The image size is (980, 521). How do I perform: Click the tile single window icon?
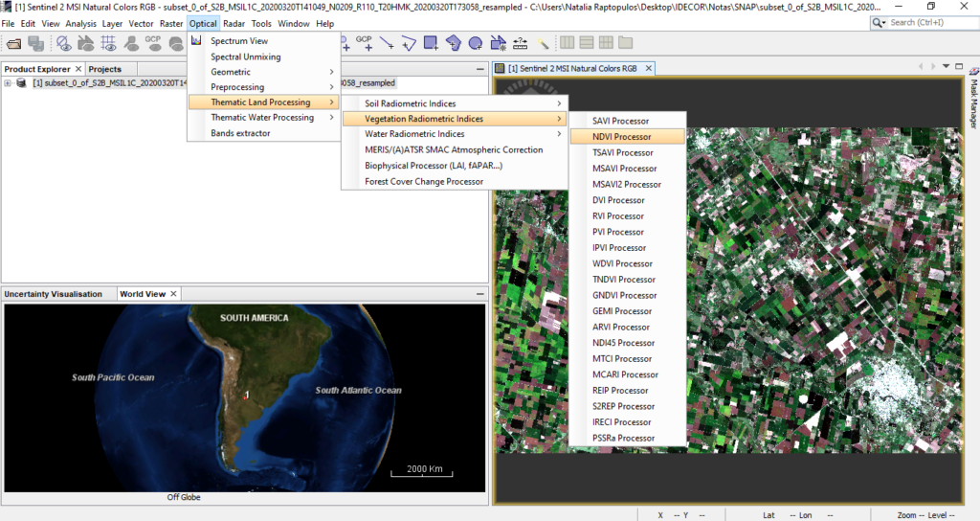pyautogui.click(x=625, y=42)
